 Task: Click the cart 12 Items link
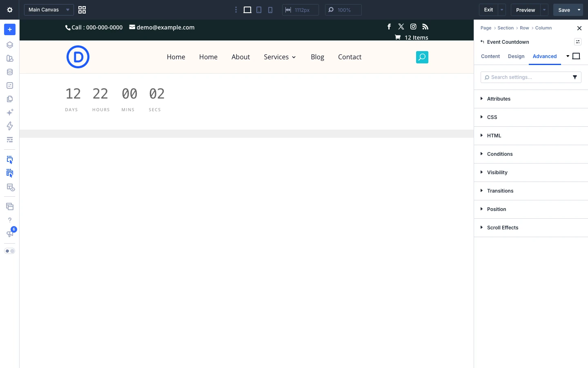[x=412, y=37]
